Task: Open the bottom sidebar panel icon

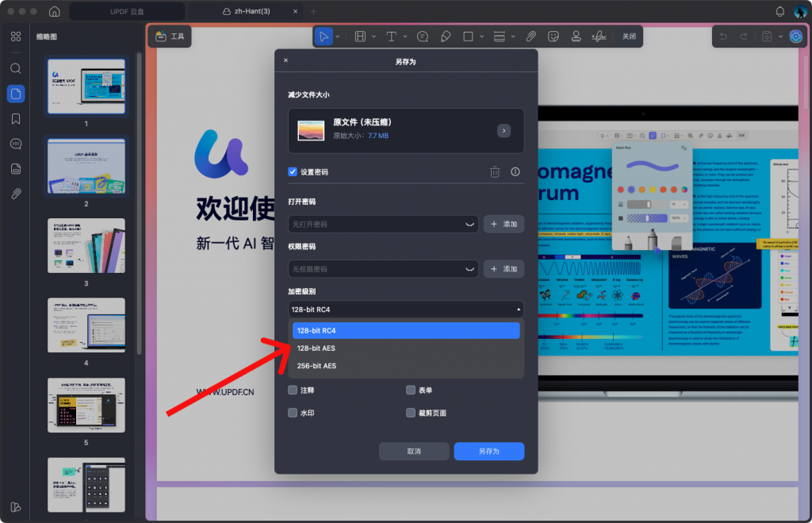Action: (x=16, y=507)
